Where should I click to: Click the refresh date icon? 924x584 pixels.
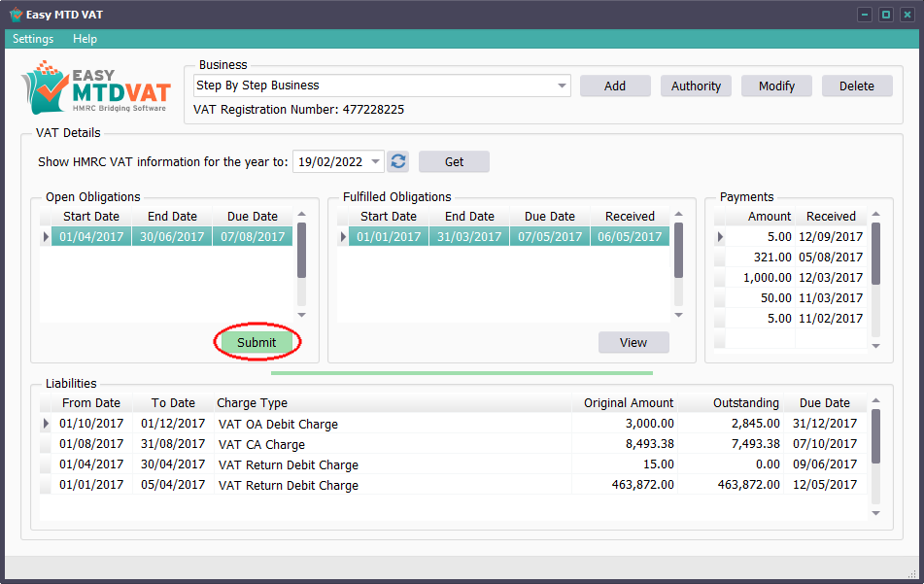[x=398, y=161]
